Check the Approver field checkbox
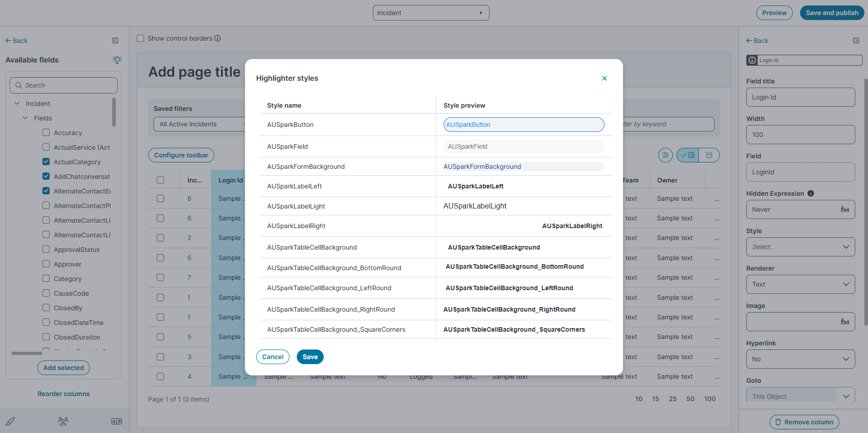This screenshot has width=868, height=433. point(46,264)
